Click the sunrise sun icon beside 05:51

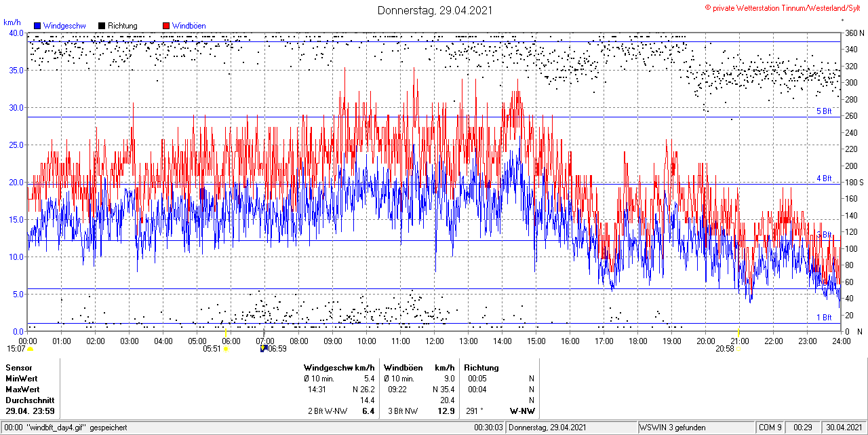[x=226, y=349]
